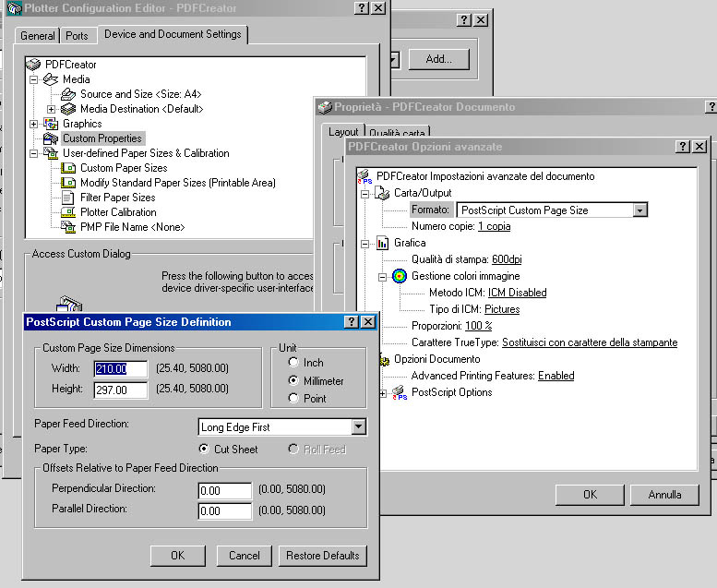Screen dimensions: 717x588
Task: Expand the PostScript Options node
Action: point(382,393)
